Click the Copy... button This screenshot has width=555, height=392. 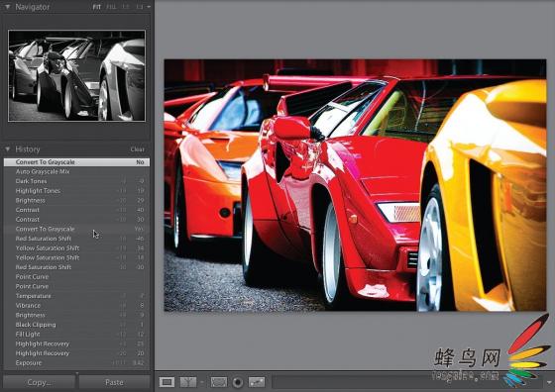coord(40,382)
